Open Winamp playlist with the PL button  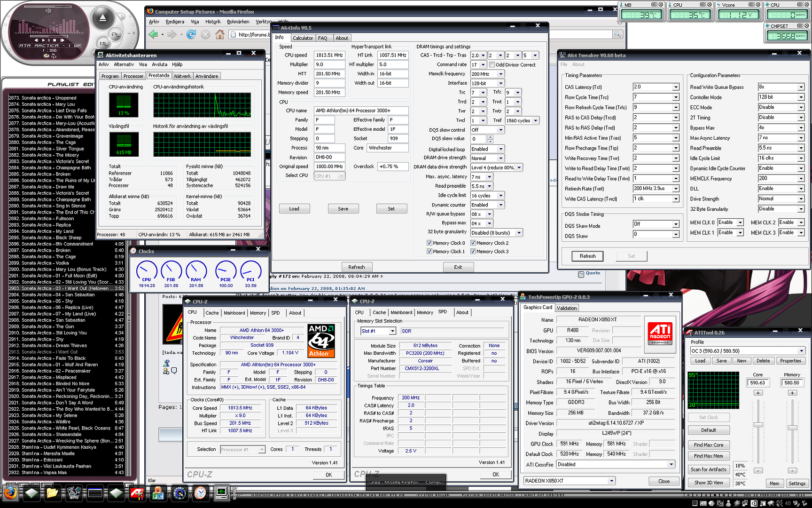coord(115,34)
